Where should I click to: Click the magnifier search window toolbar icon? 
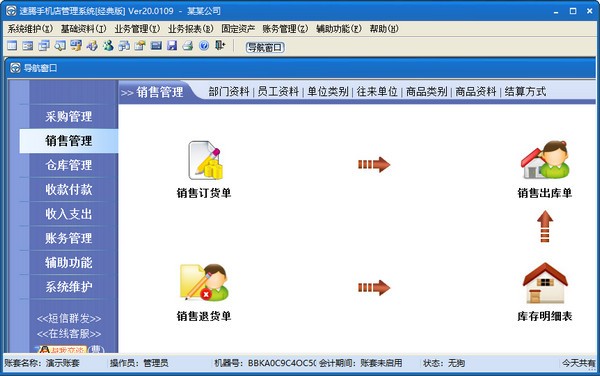(x=60, y=46)
